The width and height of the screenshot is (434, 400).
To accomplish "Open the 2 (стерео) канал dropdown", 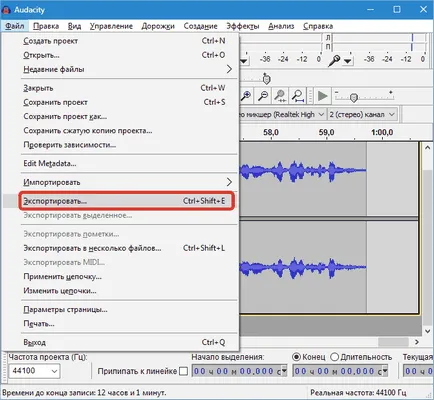I will [x=362, y=114].
